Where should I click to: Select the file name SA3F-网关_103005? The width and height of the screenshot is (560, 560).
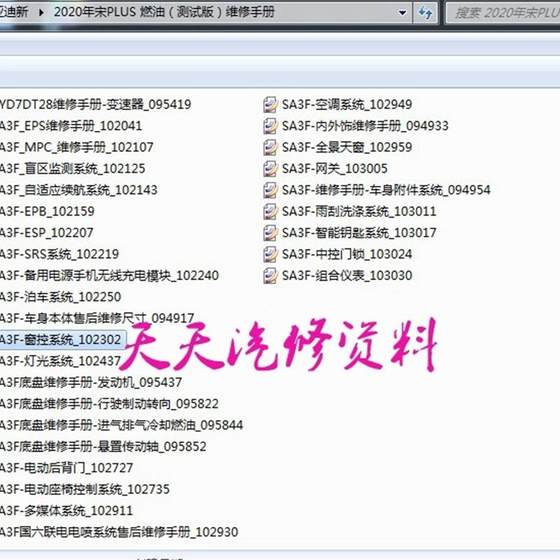click(335, 169)
